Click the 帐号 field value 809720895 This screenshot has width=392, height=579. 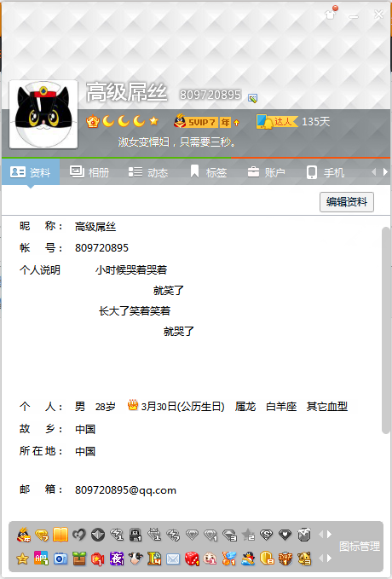click(x=101, y=248)
